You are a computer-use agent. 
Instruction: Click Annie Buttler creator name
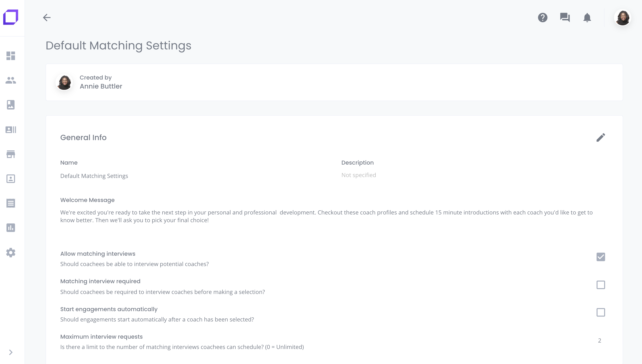[101, 86]
